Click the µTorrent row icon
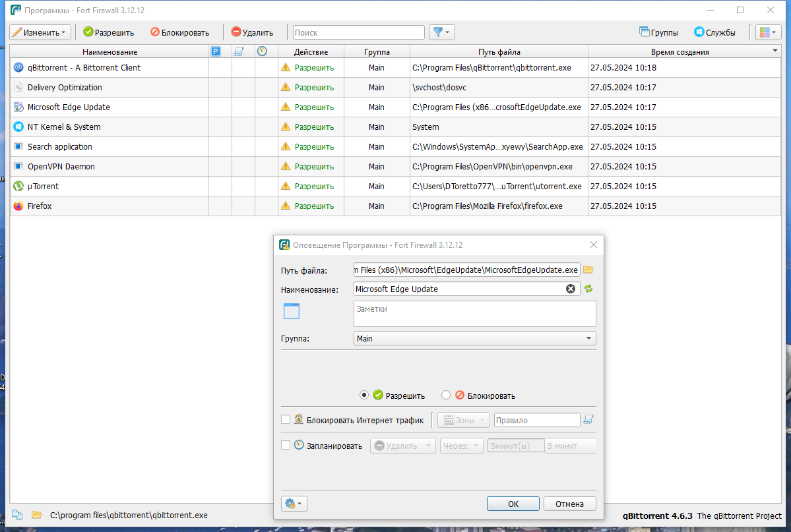This screenshot has width=791, height=532. point(18,186)
